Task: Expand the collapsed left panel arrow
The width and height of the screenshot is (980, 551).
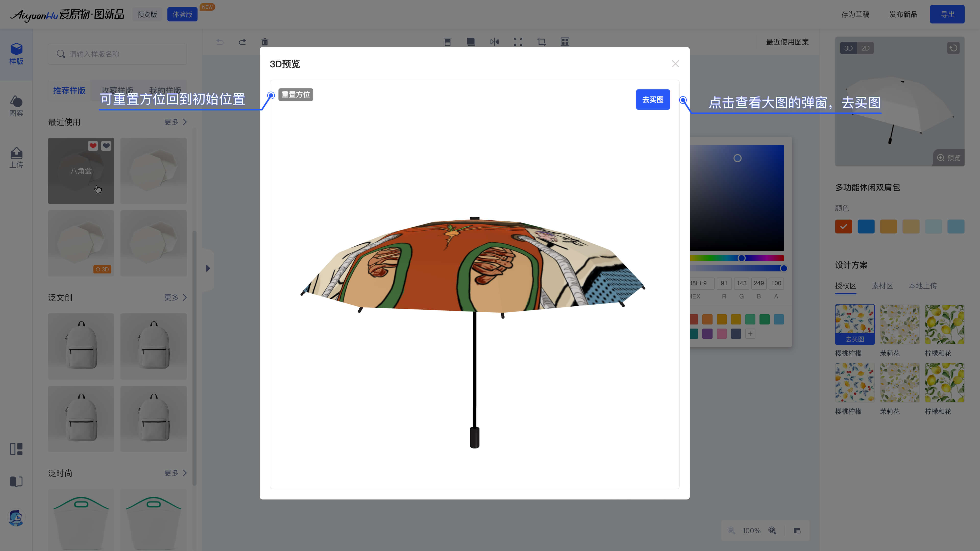Action: pyautogui.click(x=208, y=268)
